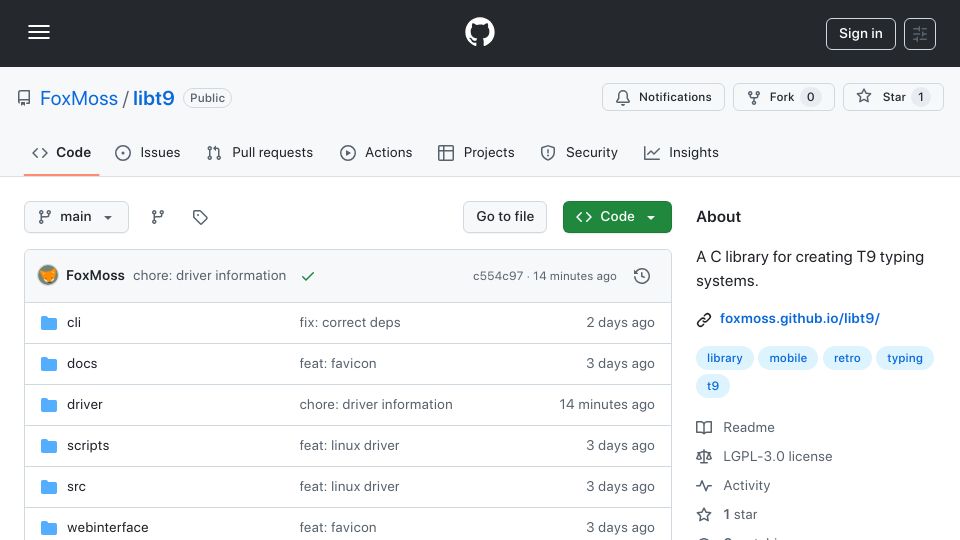
Task: Click the docs folder icon
Action: [x=49, y=364]
